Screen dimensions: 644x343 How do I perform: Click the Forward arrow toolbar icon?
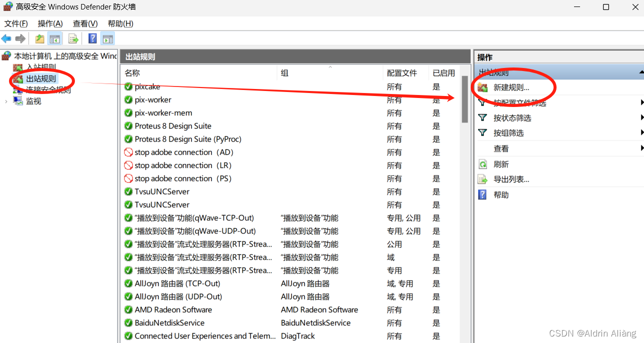(20, 38)
